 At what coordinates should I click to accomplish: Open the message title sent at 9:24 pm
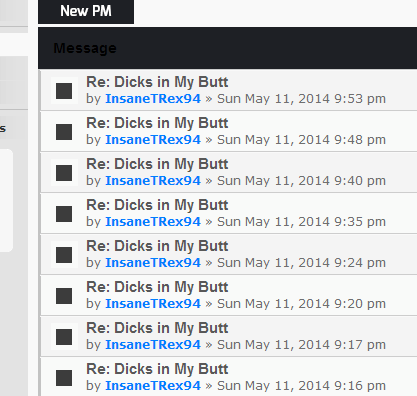[157, 246]
